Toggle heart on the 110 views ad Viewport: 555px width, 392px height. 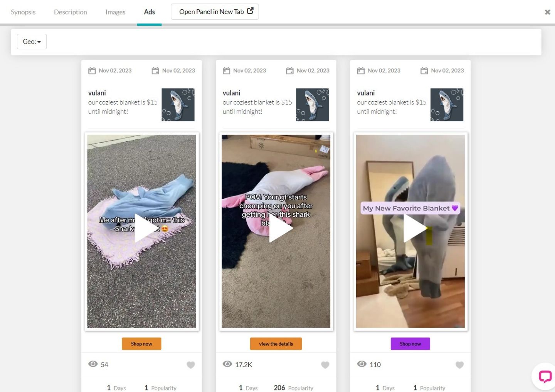coord(459,365)
